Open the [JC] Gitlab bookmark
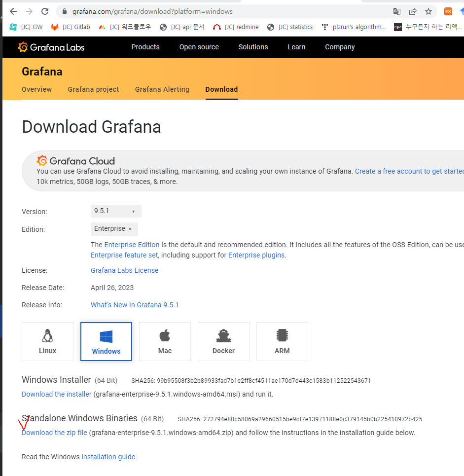Image resolution: width=464 pixels, height=476 pixels. (x=71, y=27)
